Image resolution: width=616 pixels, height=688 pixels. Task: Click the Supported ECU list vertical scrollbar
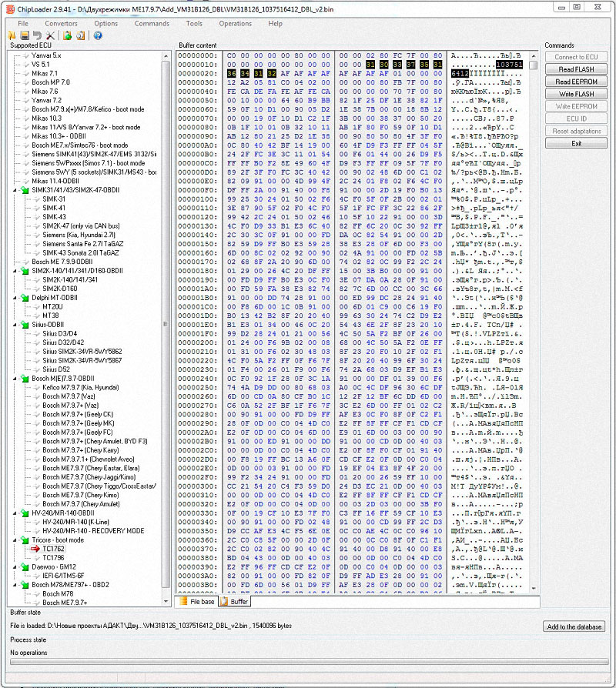(166, 308)
